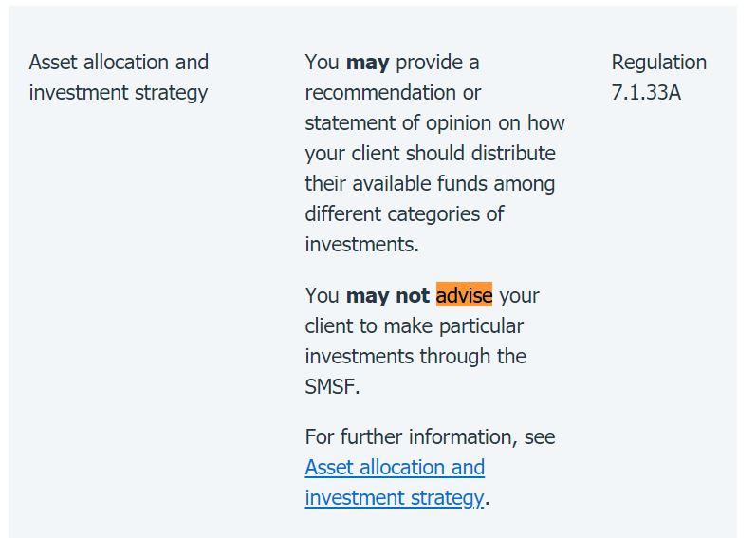The image size is (756, 538).
Task: Select the bold 'may not' text
Action: [388, 295]
